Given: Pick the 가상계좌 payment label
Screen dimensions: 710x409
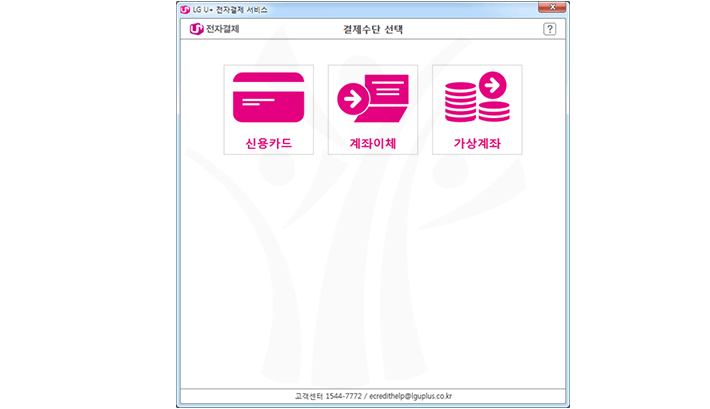Looking at the screenshot, I should click(x=477, y=143).
